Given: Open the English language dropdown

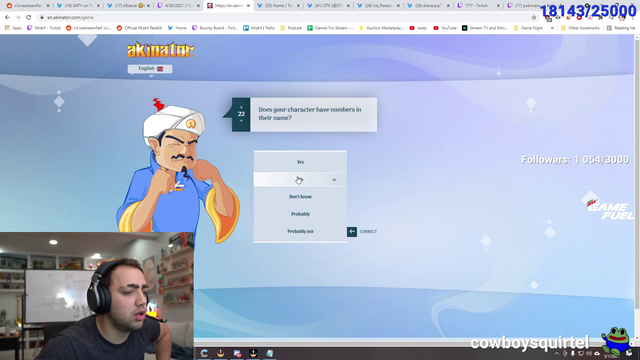Looking at the screenshot, I should (x=150, y=69).
